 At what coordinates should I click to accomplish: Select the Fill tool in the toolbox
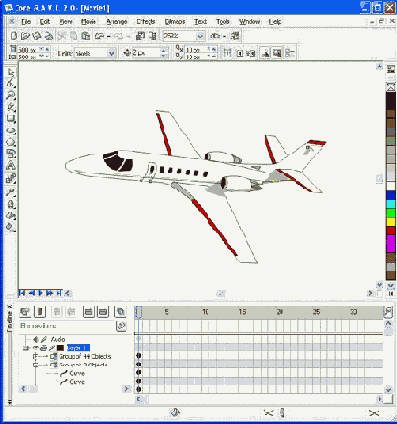pos(11,216)
